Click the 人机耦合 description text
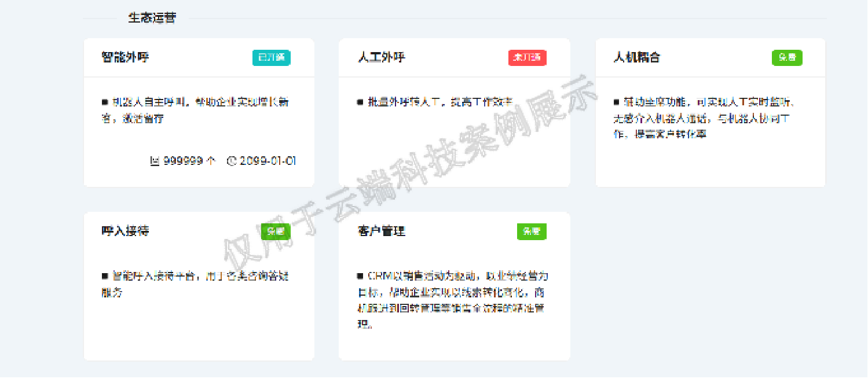 pyautogui.click(x=703, y=118)
